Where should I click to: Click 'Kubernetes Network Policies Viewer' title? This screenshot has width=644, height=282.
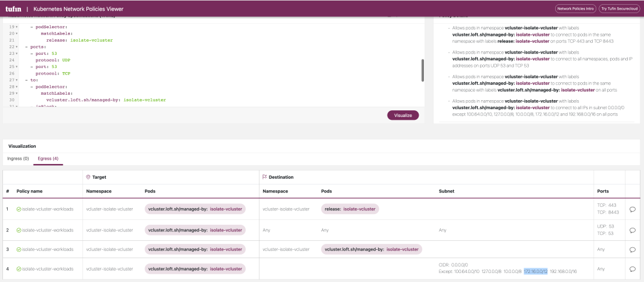point(79,9)
